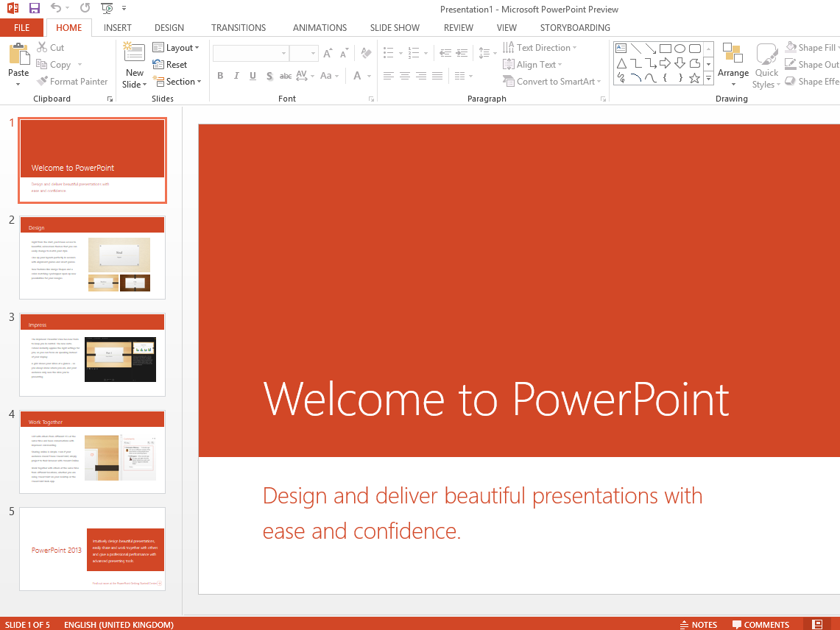Align text to the left
Viewport: 840px width, 630px height.
[389, 76]
